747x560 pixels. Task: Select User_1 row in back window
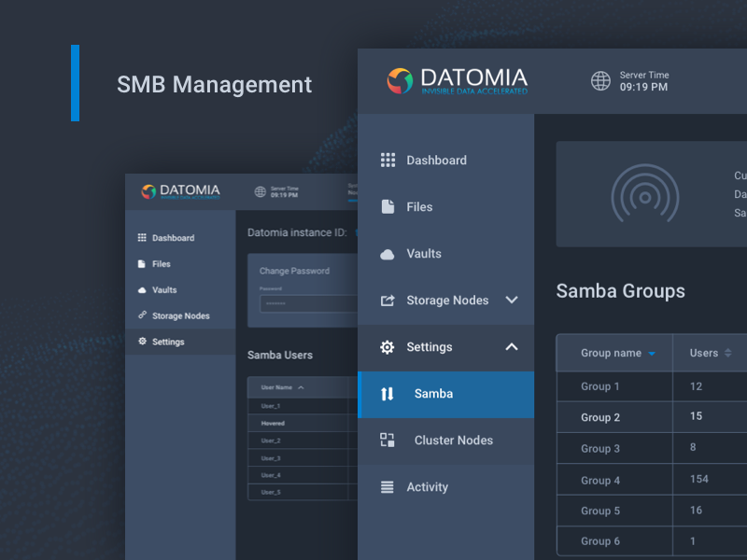(303, 406)
